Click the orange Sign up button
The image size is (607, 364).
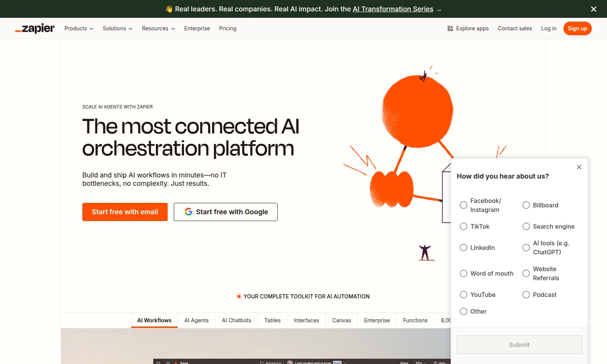tap(577, 28)
